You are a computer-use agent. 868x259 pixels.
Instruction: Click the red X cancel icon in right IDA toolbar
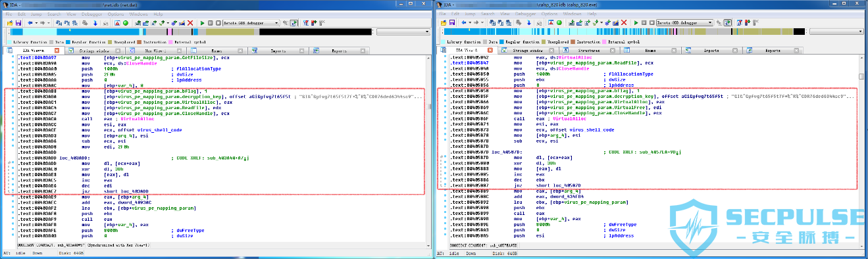tap(624, 23)
